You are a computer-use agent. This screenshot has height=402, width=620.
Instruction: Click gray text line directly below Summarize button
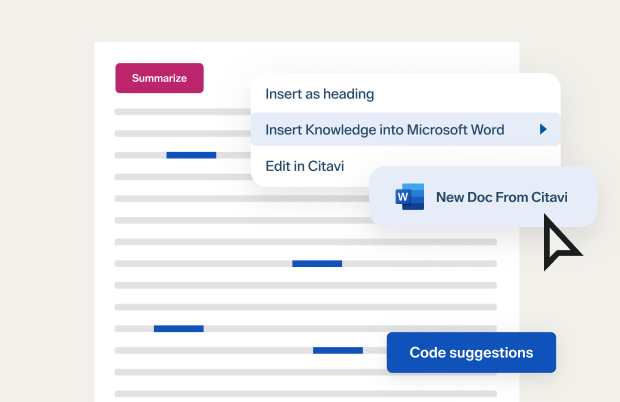point(180,111)
